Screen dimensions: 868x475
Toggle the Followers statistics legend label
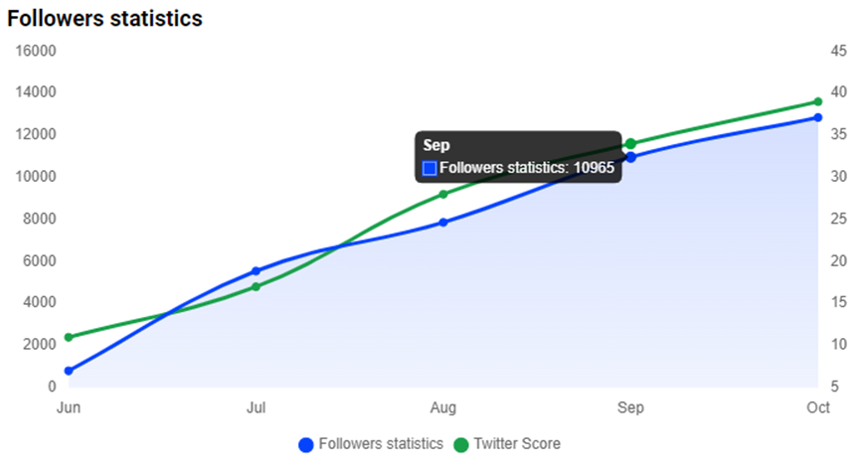click(380, 444)
